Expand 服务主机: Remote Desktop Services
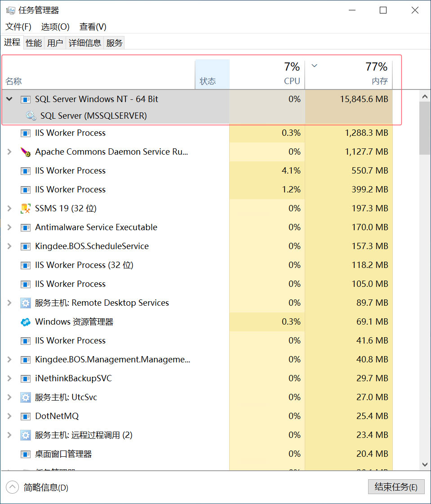The height and width of the screenshot is (504, 431). coord(9,303)
